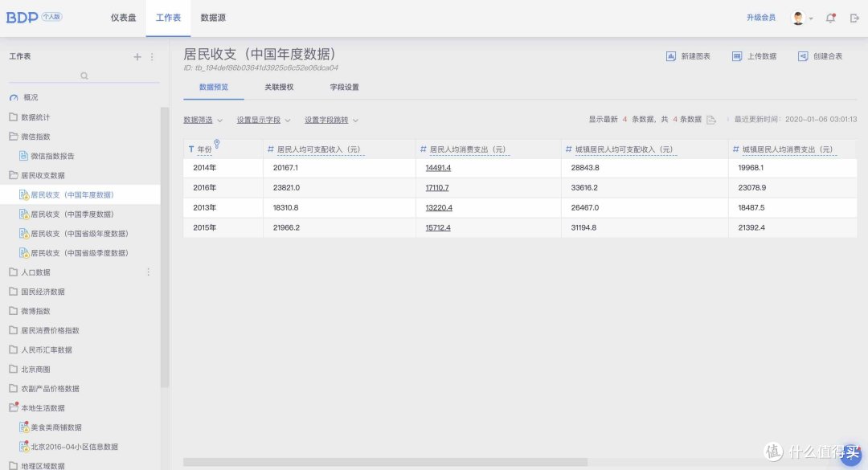This screenshot has height=470, width=868.
Task: Click the 23821.0 cell
Action: (339, 188)
